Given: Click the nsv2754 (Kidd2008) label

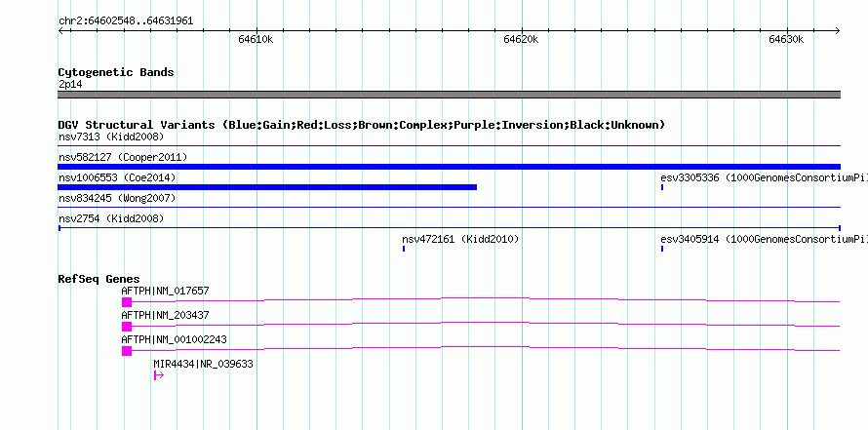Looking at the screenshot, I should [x=111, y=218].
